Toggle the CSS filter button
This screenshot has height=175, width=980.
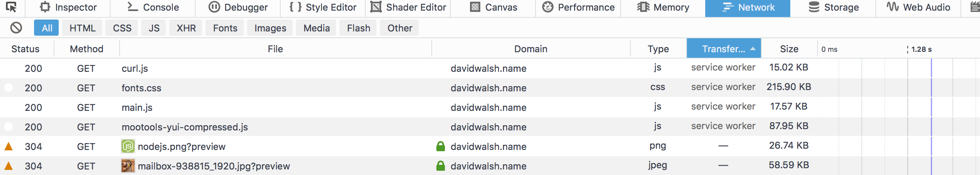point(122,28)
